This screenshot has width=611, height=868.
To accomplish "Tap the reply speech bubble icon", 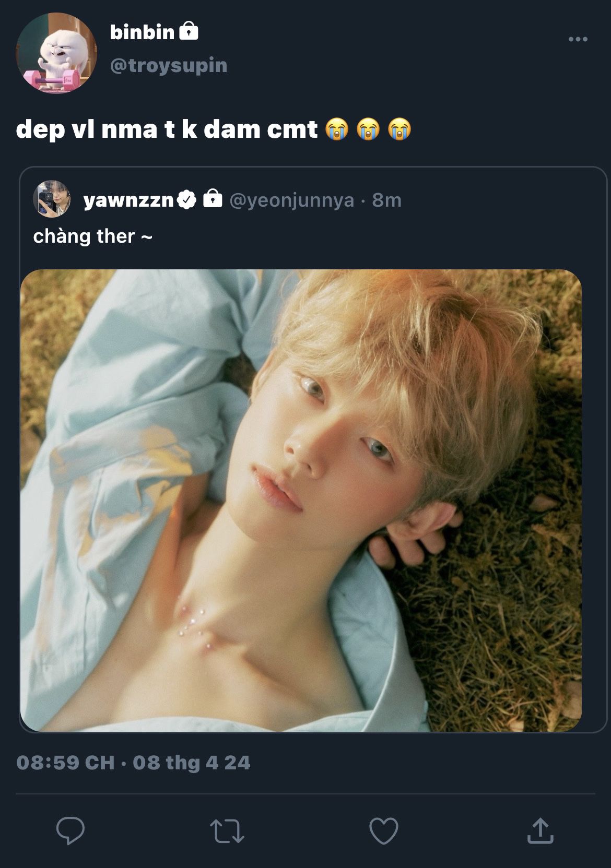I will [x=70, y=830].
